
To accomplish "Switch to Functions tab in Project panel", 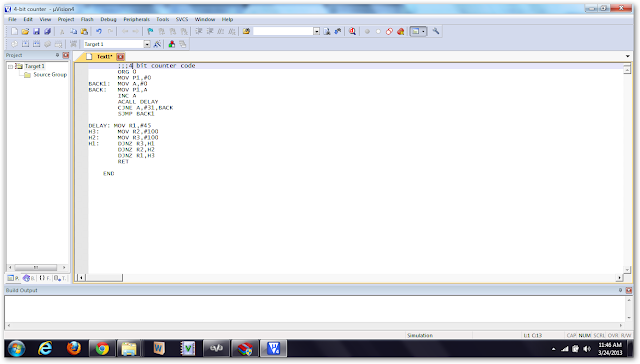I will tap(44, 278).
